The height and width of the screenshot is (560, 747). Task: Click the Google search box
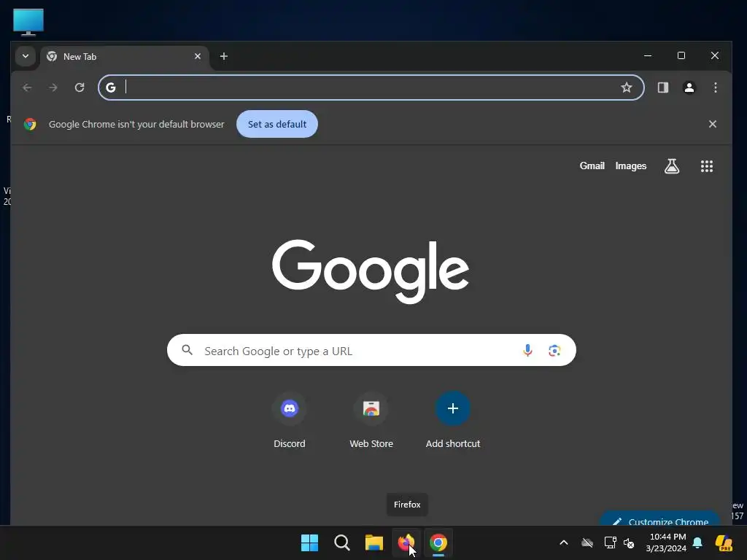pos(371,351)
